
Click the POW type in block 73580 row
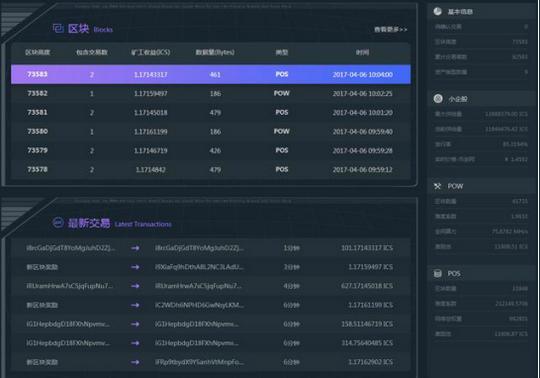tap(282, 132)
